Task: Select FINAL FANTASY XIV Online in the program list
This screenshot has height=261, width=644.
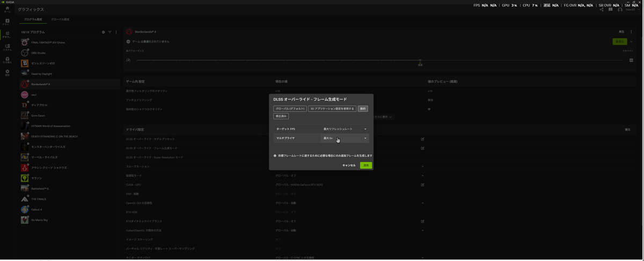Action: click(x=70, y=42)
